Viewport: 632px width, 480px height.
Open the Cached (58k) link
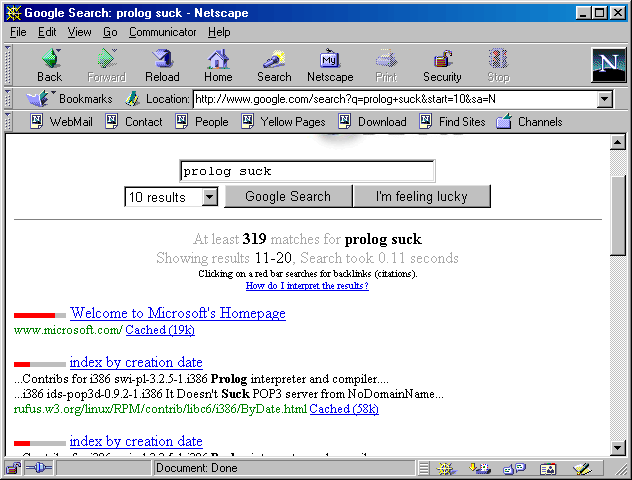pyautogui.click(x=344, y=409)
